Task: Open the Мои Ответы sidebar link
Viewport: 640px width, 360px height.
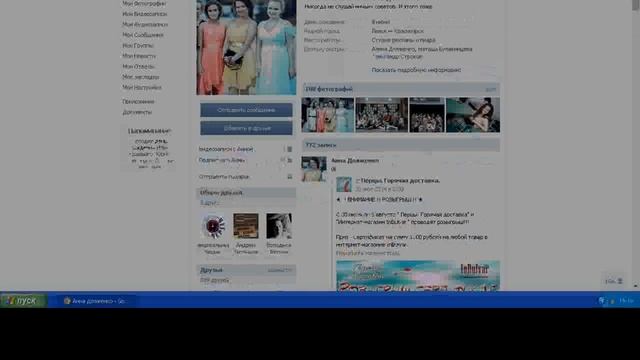Action: click(138, 67)
